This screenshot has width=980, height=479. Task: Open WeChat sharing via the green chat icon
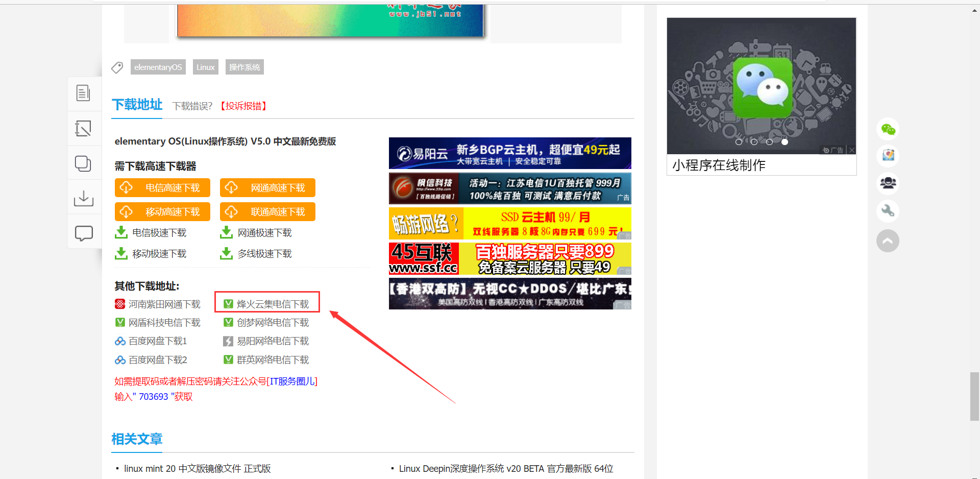coord(888,129)
